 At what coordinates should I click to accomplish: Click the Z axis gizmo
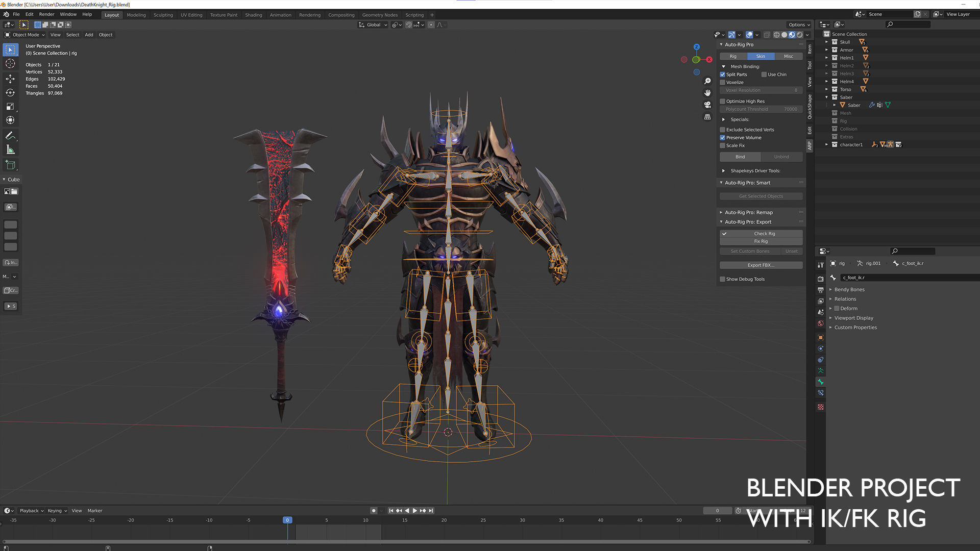696,47
